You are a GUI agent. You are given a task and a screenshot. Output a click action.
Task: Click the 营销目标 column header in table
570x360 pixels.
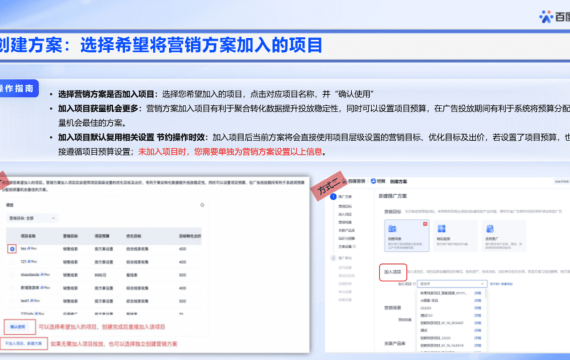pos(70,236)
